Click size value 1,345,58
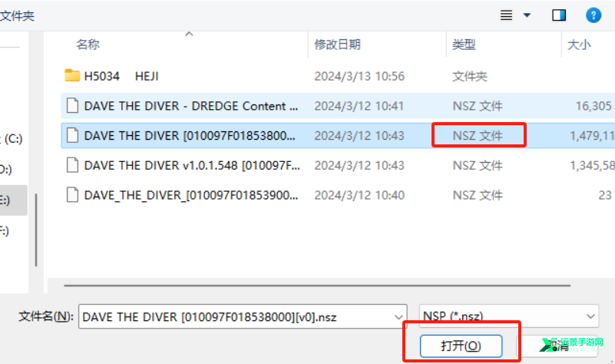615x364 pixels. pyautogui.click(x=592, y=166)
